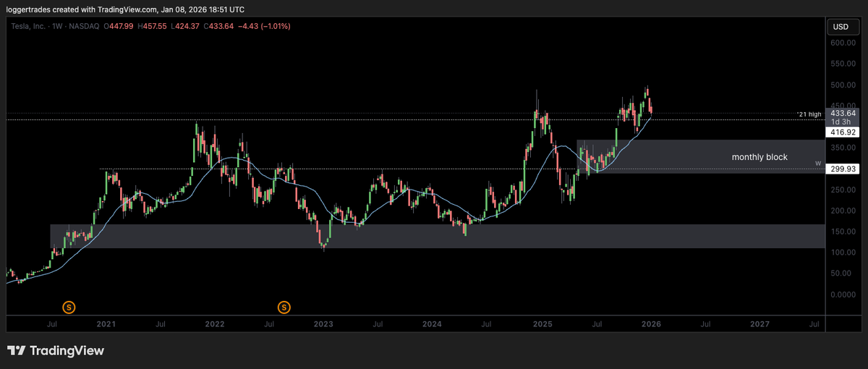Select the monthly block text label

pyautogui.click(x=759, y=157)
